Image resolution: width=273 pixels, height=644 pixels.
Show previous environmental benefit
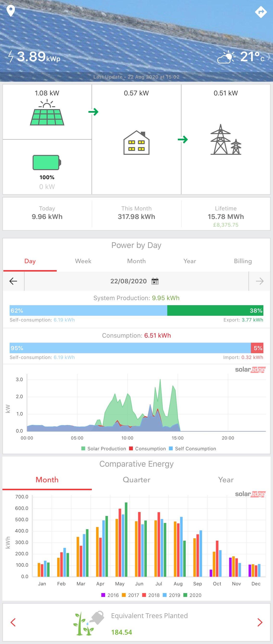(x=13, y=623)
